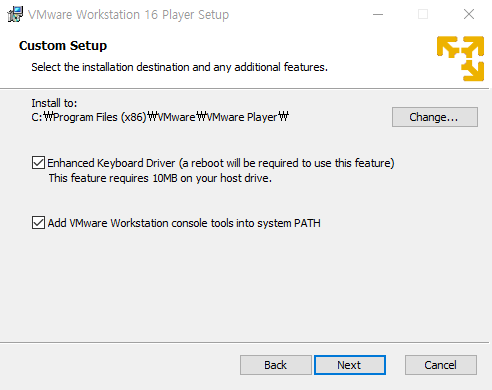Close the setup window with X
Screen dimensions: 492x390
click(x=469, y=14)
